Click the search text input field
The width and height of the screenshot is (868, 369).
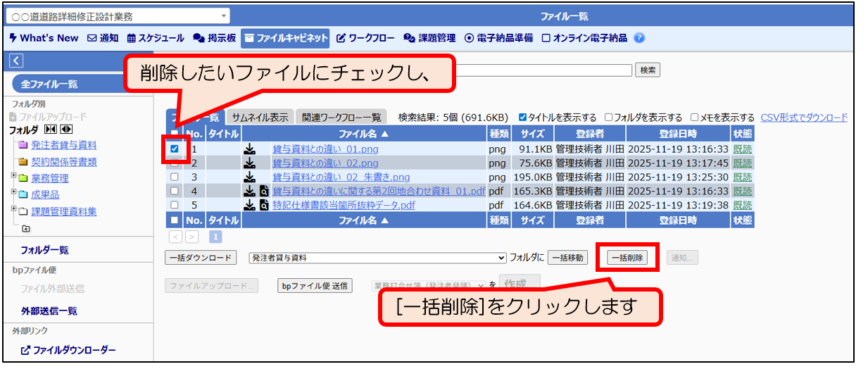pos(542,70)
